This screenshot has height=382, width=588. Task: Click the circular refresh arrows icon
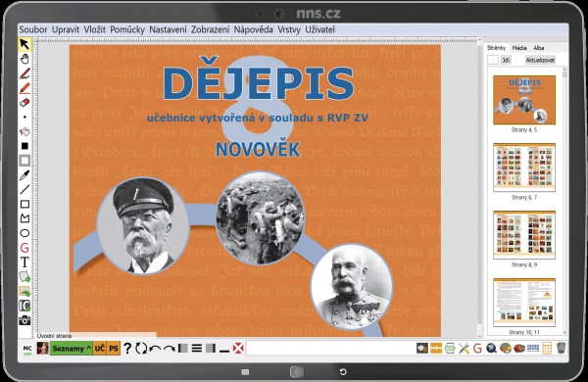[141, 349]
